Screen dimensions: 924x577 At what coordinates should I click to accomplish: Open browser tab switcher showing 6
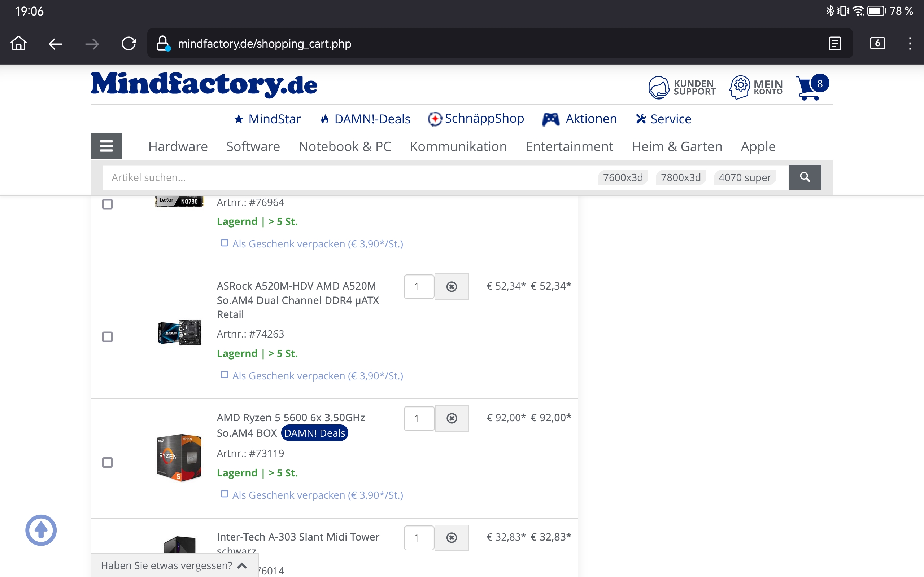click(877, 44)
